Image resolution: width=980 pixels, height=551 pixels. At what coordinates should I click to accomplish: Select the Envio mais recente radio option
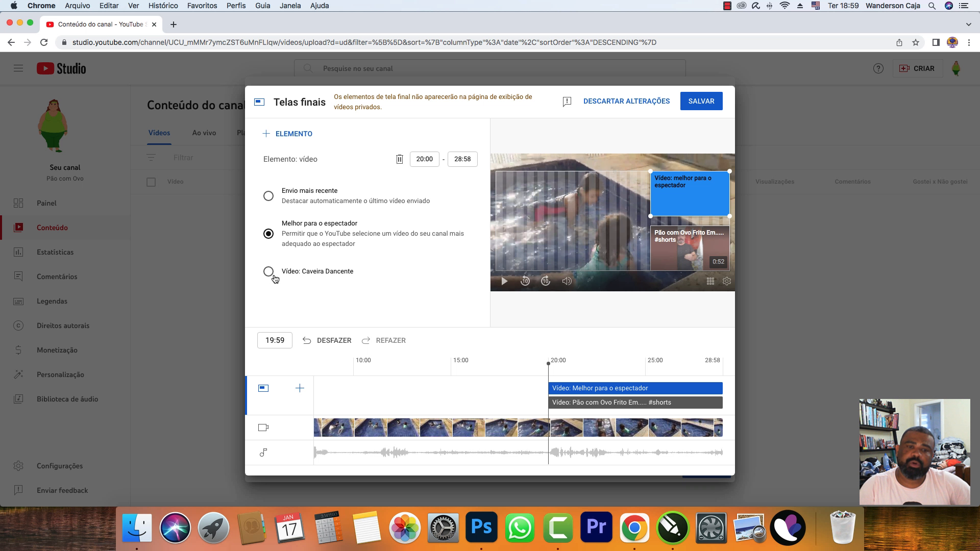tap(268, 196)
